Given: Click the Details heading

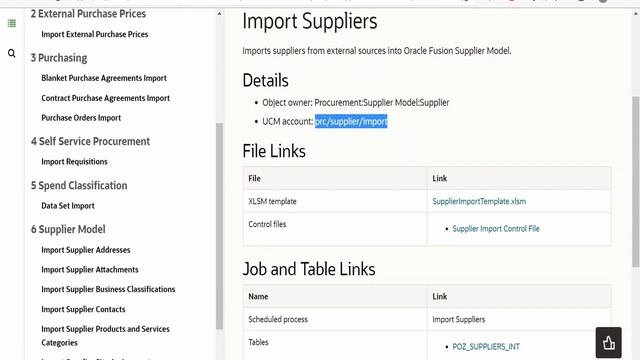Looking at the screenshot, I should coord(265,80).
